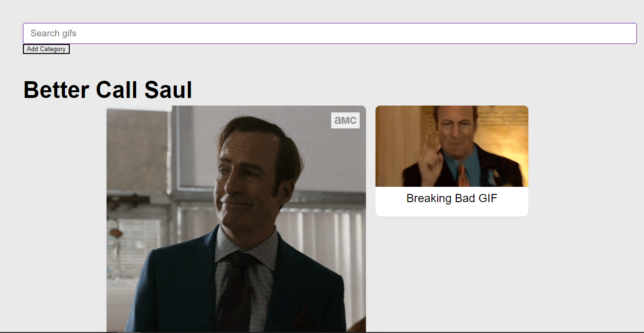The height and width of the screenshot is (333, 644).
Task: Click the Search gifs placeholder text
Action: coord(54,33)
